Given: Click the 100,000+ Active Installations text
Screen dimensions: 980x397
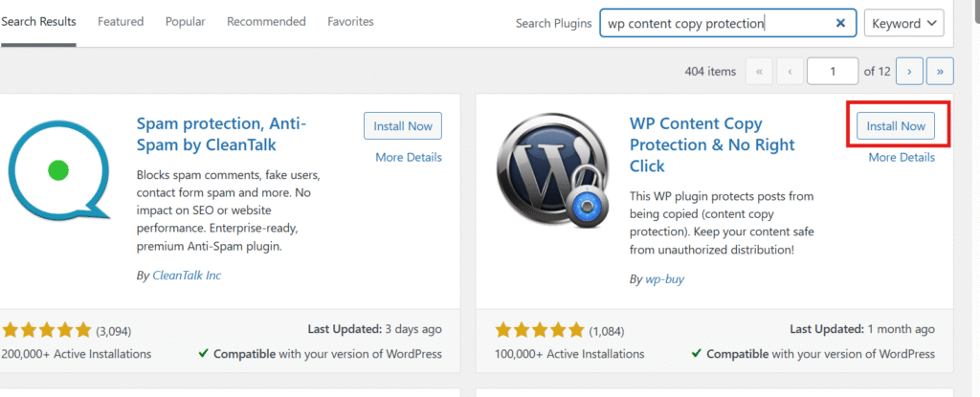Looking at the screenshot, I should pyautogui.click(x=569, y=354).
